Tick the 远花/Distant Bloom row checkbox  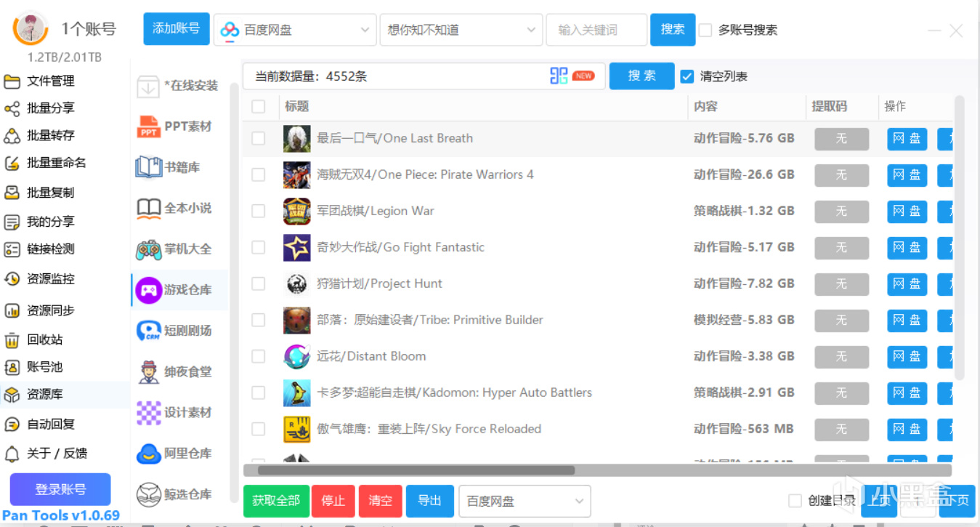point(259,356)
